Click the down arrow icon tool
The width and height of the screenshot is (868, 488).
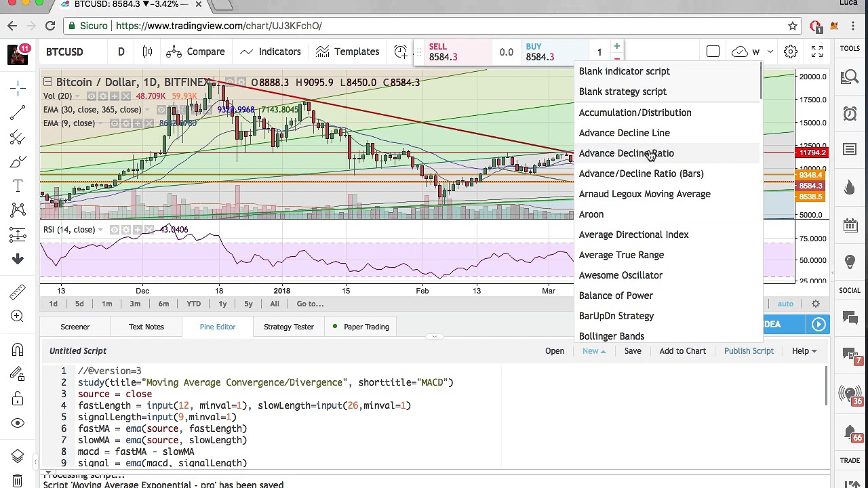[18, 259]
